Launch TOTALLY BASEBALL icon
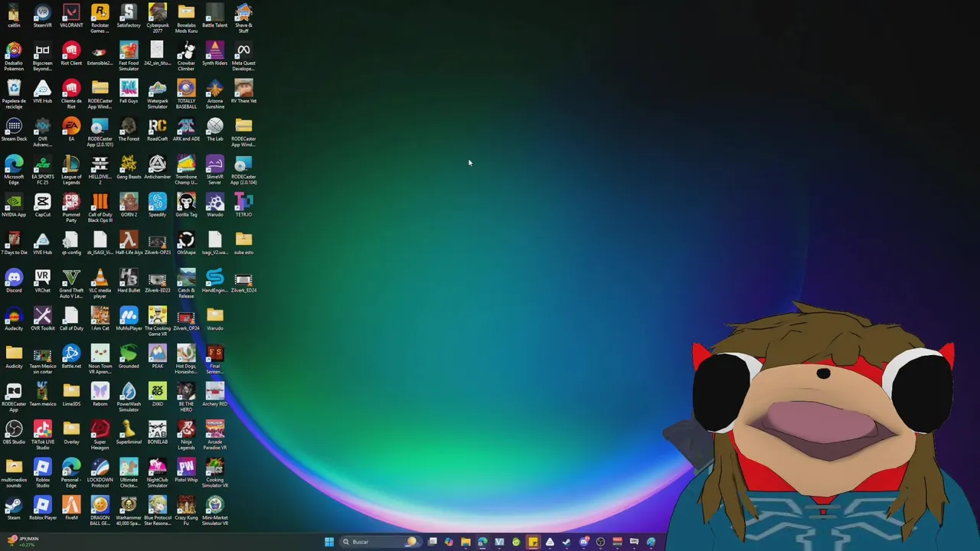 coord(186,94)
